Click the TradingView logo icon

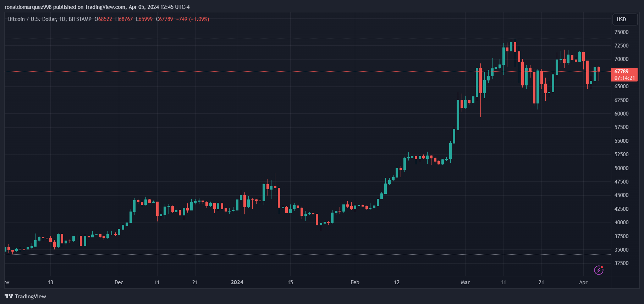[x=9, y=296]
